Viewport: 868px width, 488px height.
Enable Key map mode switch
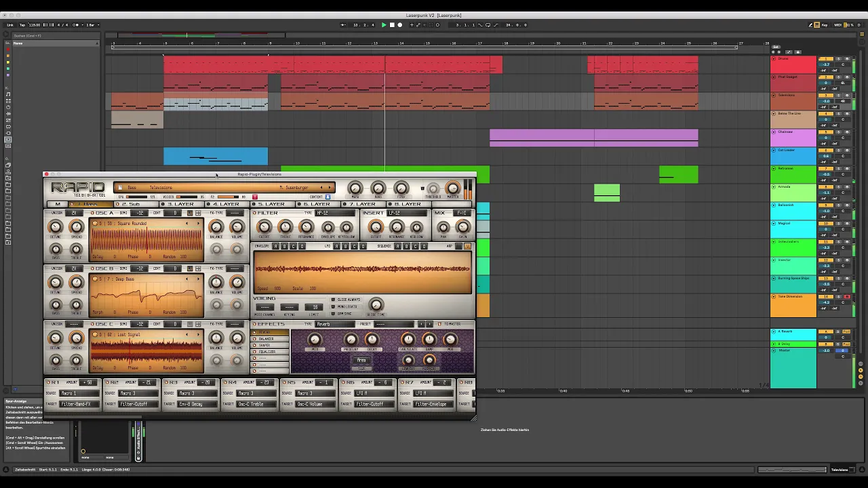click(x=825, y=25)
